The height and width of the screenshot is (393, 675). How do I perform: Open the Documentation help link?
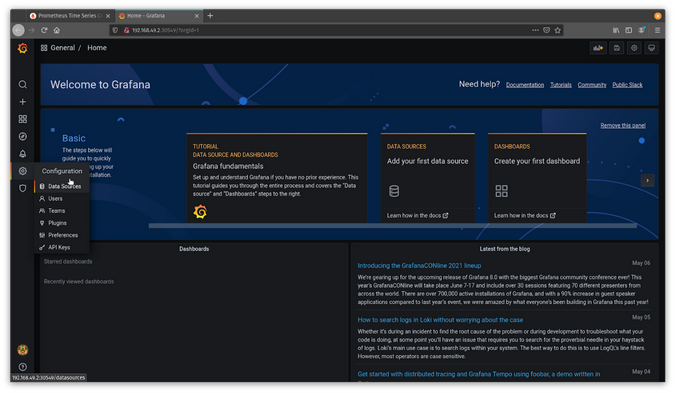[525, 85]
